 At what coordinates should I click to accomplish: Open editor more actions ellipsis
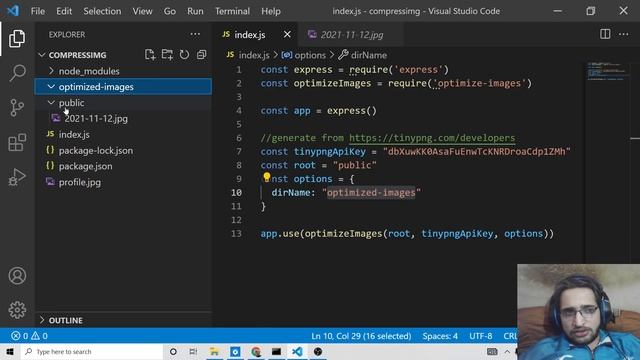coord(624,34)
